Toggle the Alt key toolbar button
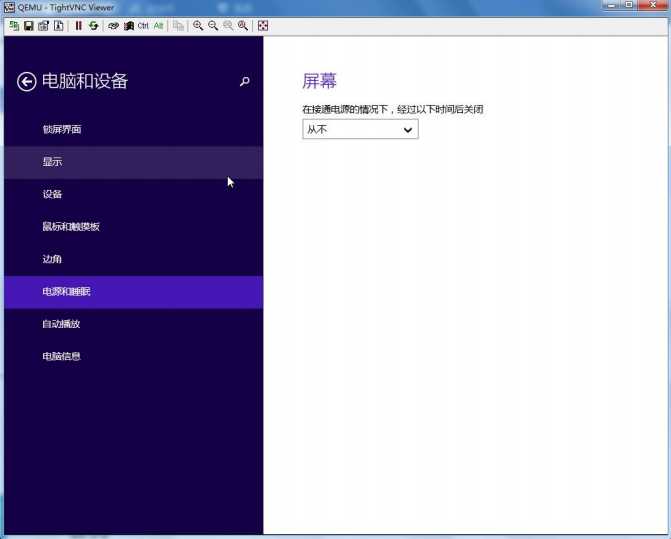The height and width of the screenshot is (539, 671). tap(158, 26)
